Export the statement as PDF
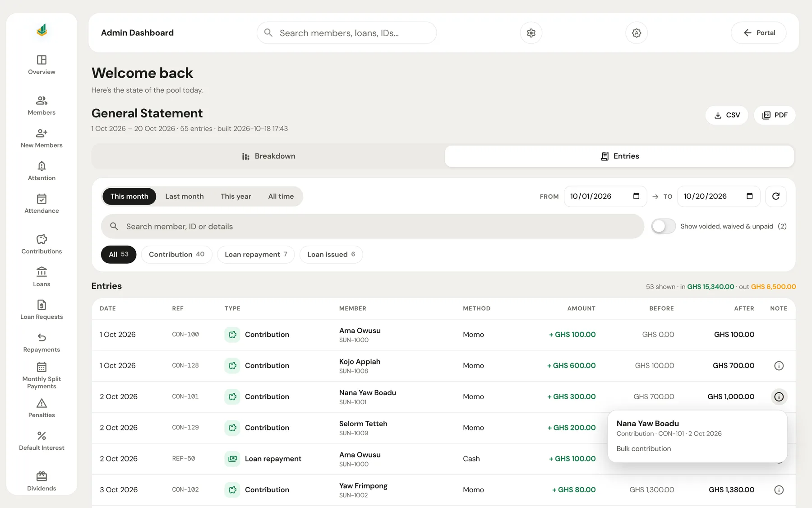812x508 pixels. coord(775,115)
